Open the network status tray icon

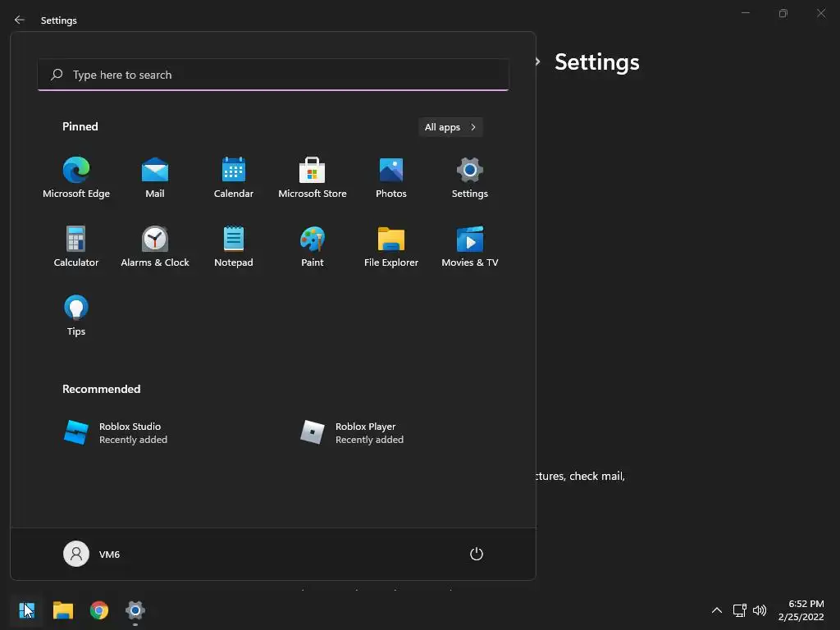(739, 610)
